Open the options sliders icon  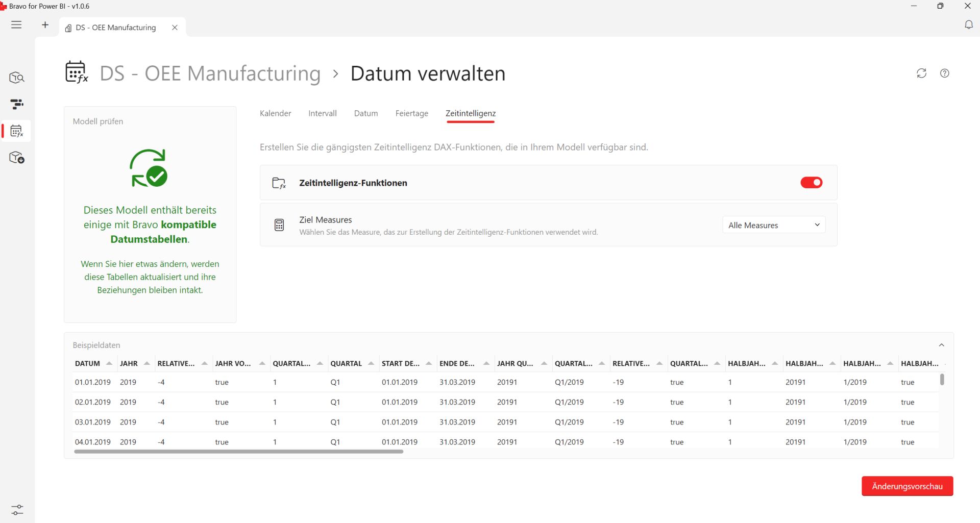pos(17,510)
